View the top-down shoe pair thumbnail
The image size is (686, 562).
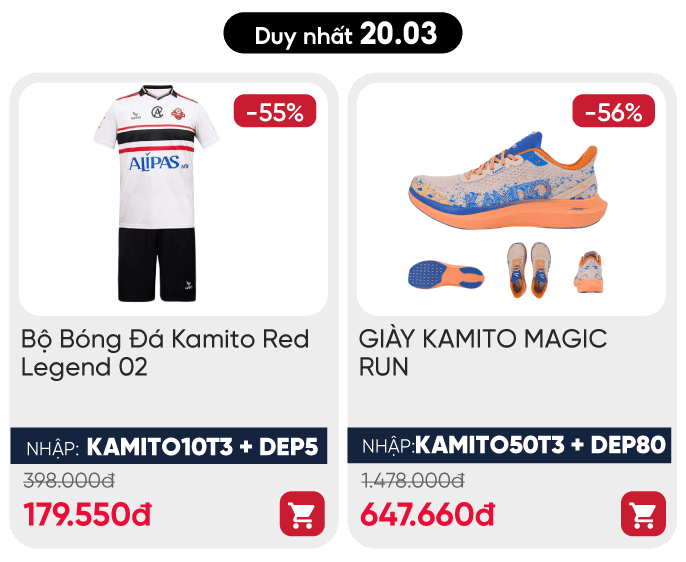(528, 269)
